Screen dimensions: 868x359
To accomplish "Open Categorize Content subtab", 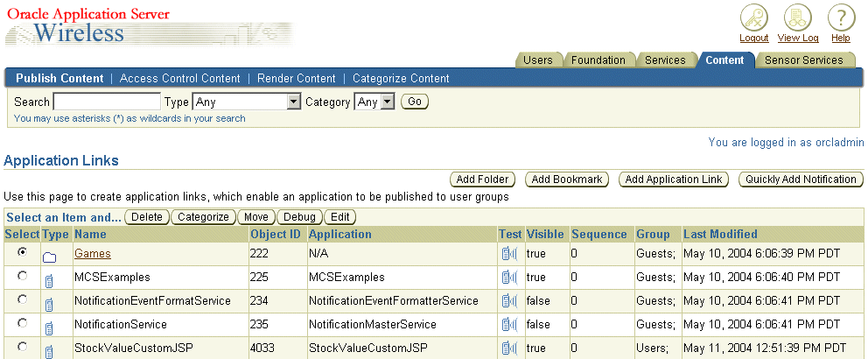I will point(401,79).
